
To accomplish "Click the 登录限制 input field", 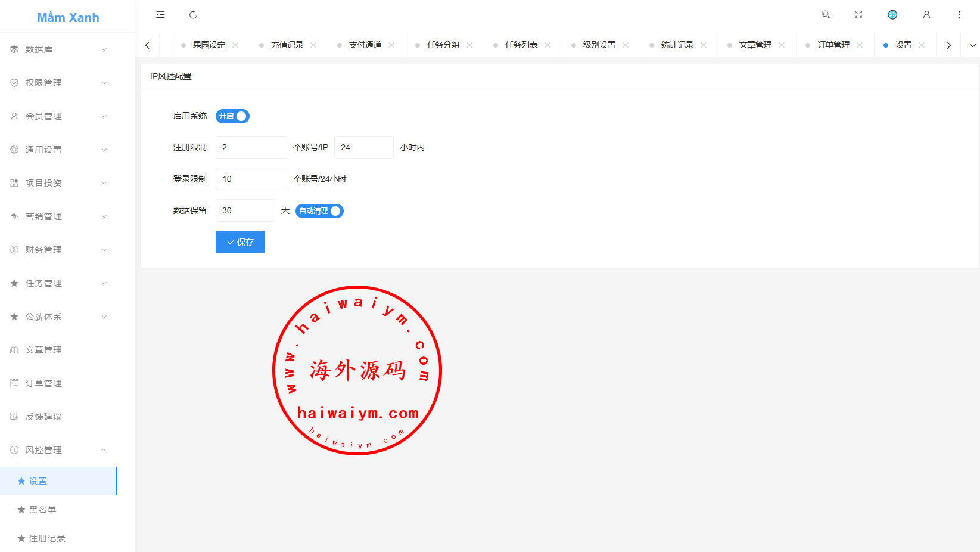I will 251,179.
